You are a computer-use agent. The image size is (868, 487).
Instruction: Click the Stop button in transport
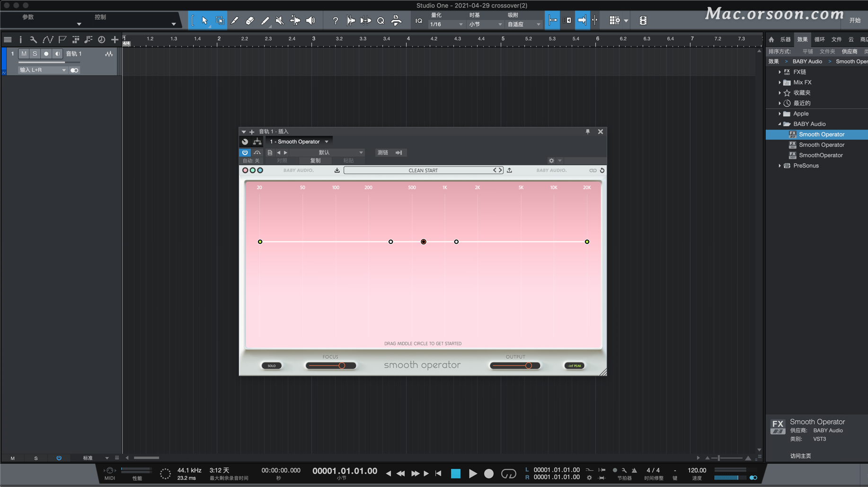456,473
